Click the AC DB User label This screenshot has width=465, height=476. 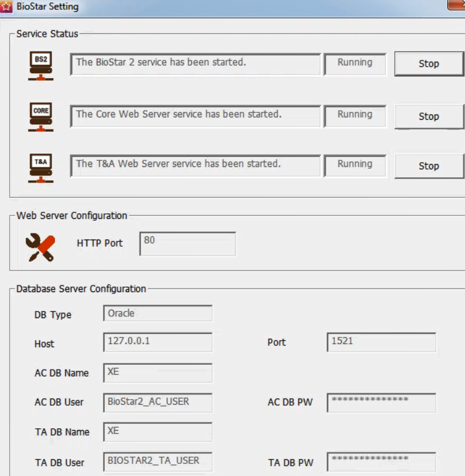(59, 402)
